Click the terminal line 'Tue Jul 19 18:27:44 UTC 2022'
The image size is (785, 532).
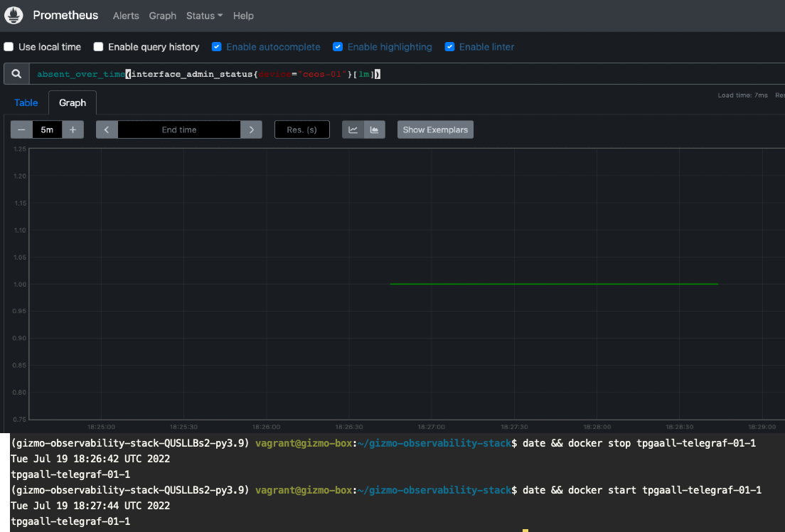click(90, 506)
